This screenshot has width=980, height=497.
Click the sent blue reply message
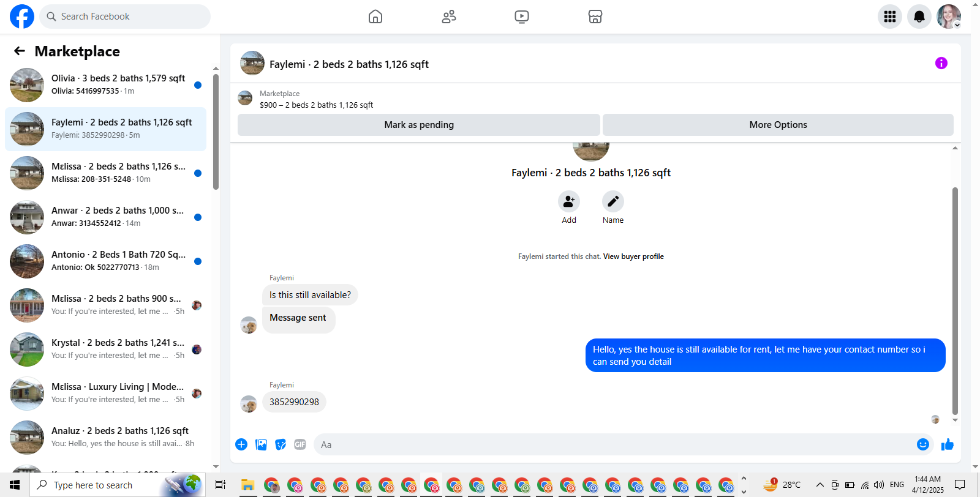point(765,356)
